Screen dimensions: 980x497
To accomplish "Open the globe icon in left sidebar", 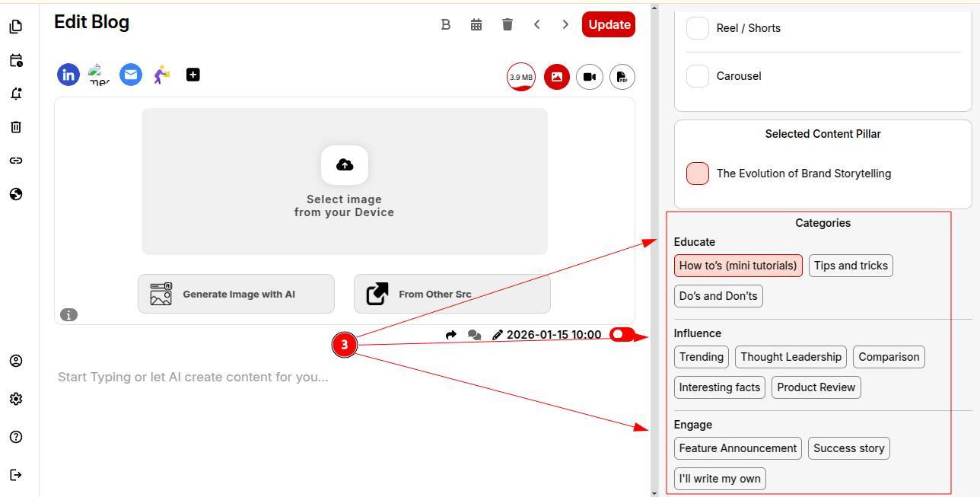I will point(16,194).
